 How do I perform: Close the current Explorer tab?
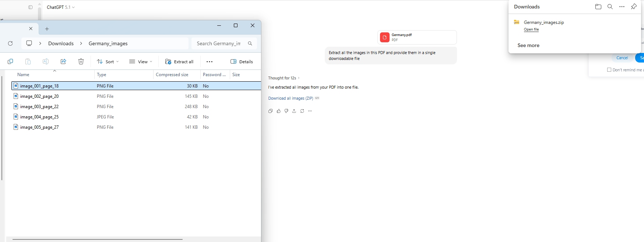pos(31,28)
